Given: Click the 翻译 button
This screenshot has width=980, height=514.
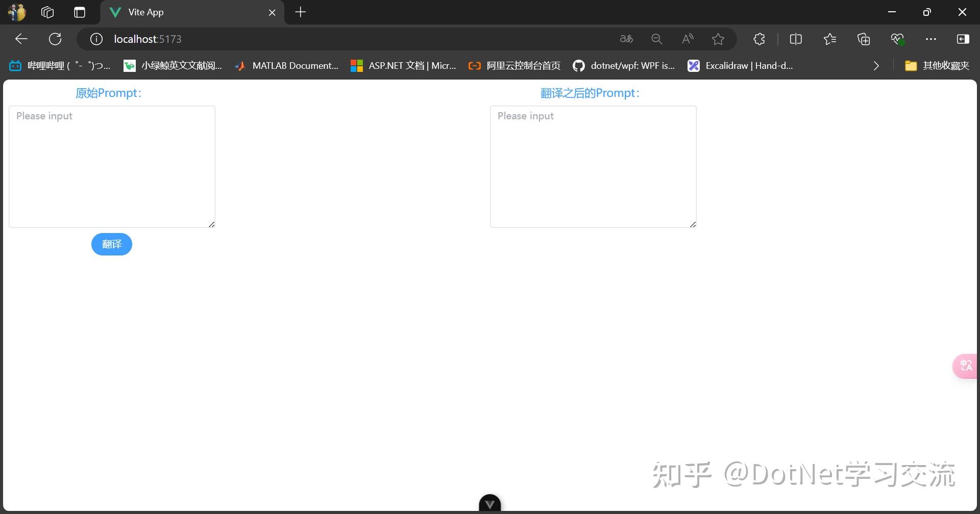Looking at the screenshot, I should [x=111, y=244].
